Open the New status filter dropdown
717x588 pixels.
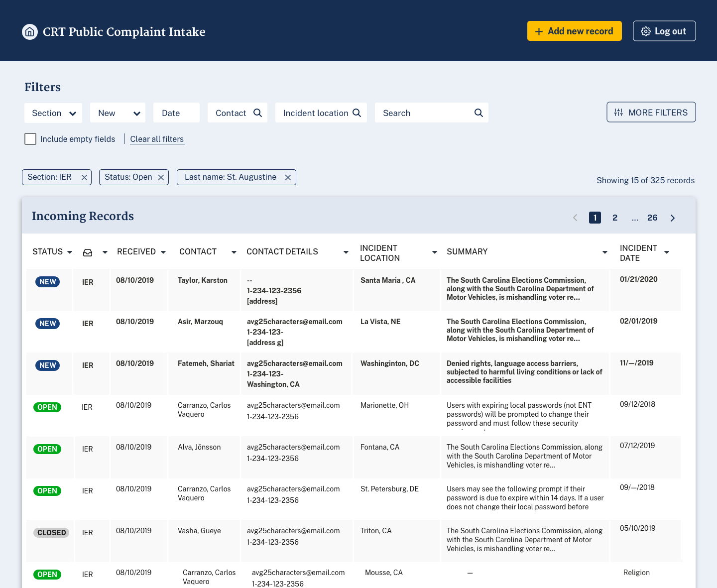[118, 113]
